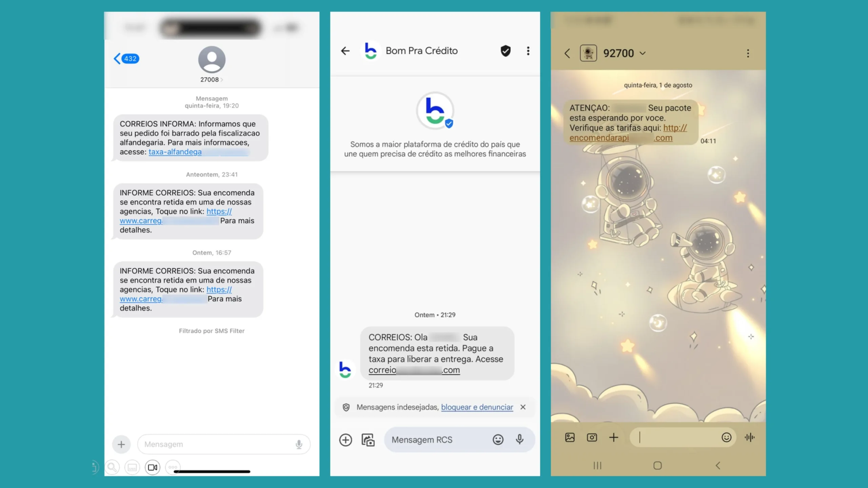The height and width of the screenshot is (488, 868).
Task: Open the www.carreg link in Ontem 16:57 message
Action: pyautogui.click(x=163, y=299)
